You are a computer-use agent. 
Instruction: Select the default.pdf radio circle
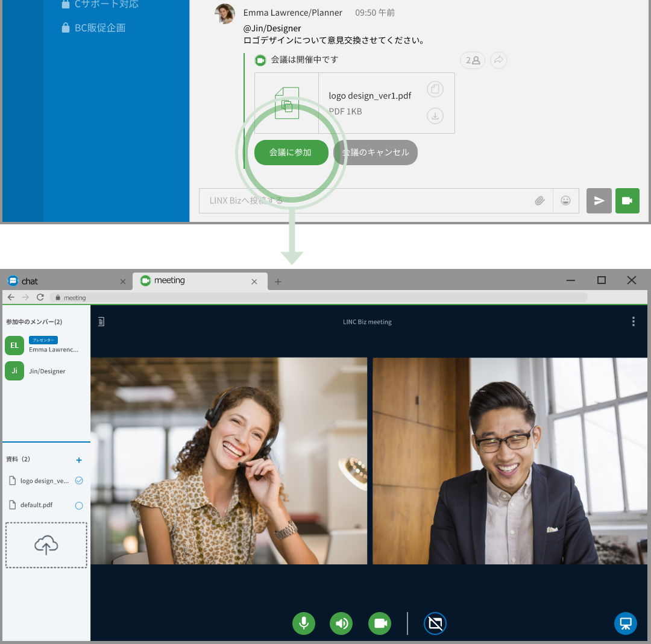pos(79,506)
